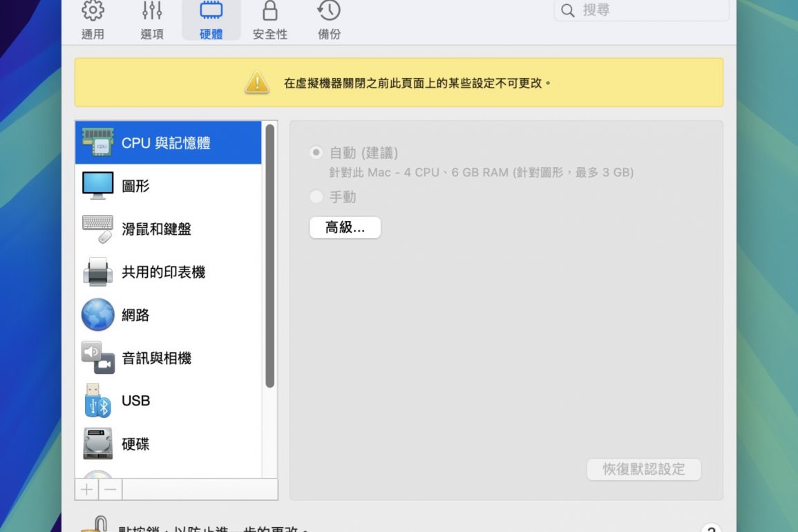Select the USB Bluetooth item
Viewport: 798px width, 532px height.
[168, 401]
